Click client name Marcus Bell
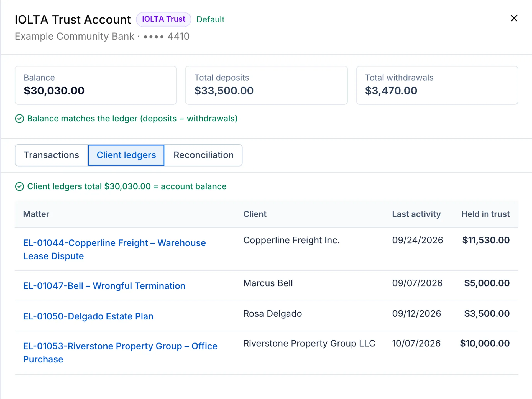 click(x=268, y=283)
